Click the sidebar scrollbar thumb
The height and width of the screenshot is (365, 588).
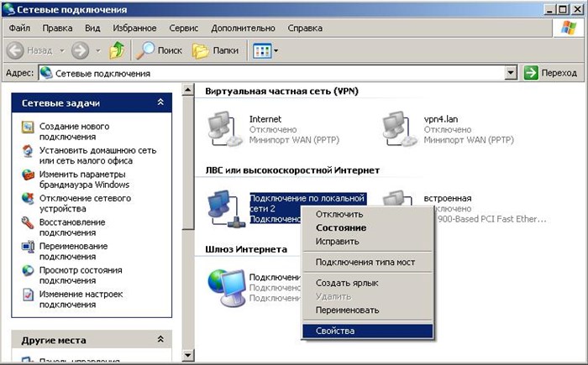187,162
